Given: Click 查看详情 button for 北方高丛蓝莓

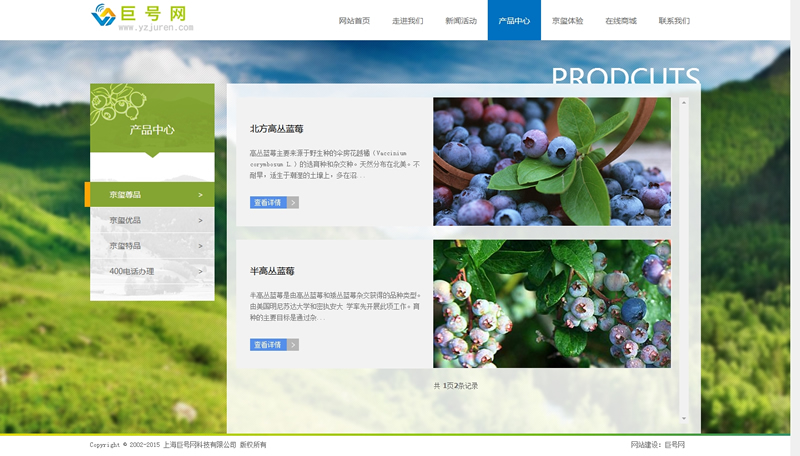Looking at the screenshot, I should (x=268, y=202).
